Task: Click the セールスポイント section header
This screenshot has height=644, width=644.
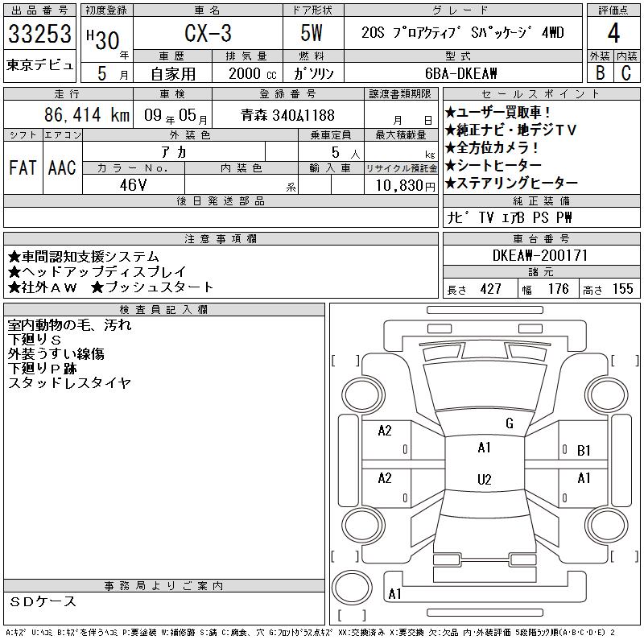Action: click(x=541, y=94)
